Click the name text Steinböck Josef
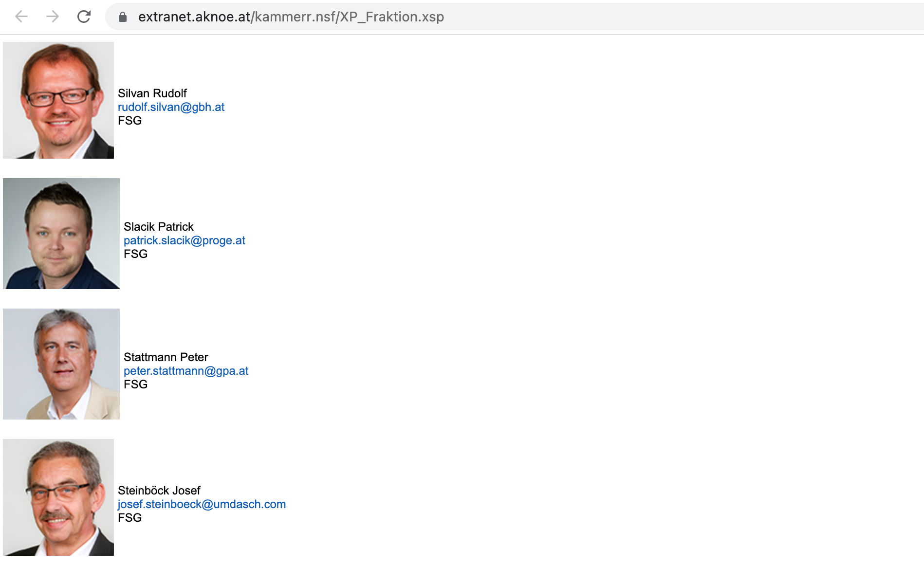 point(159,491)
